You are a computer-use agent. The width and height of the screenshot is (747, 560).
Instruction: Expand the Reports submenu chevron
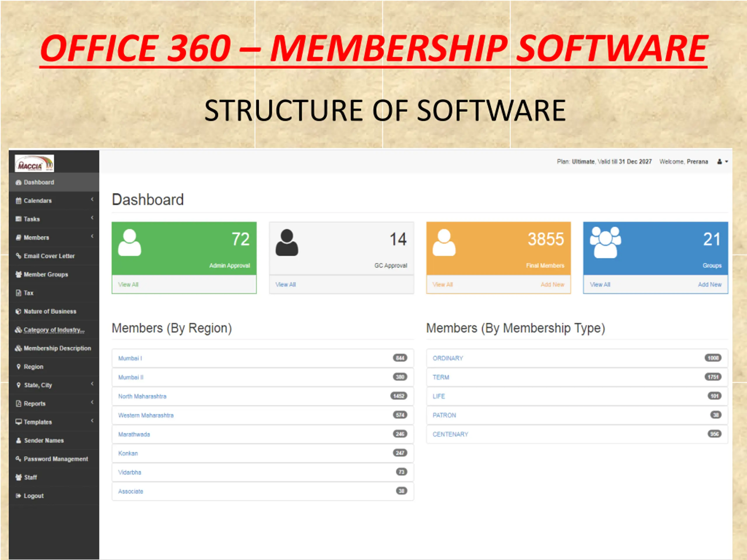click(92, 403)
